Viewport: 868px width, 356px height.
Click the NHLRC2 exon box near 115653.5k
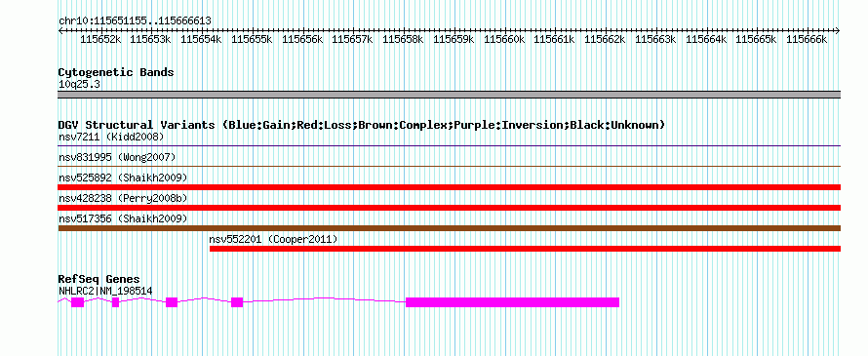[x=172, y=301]
